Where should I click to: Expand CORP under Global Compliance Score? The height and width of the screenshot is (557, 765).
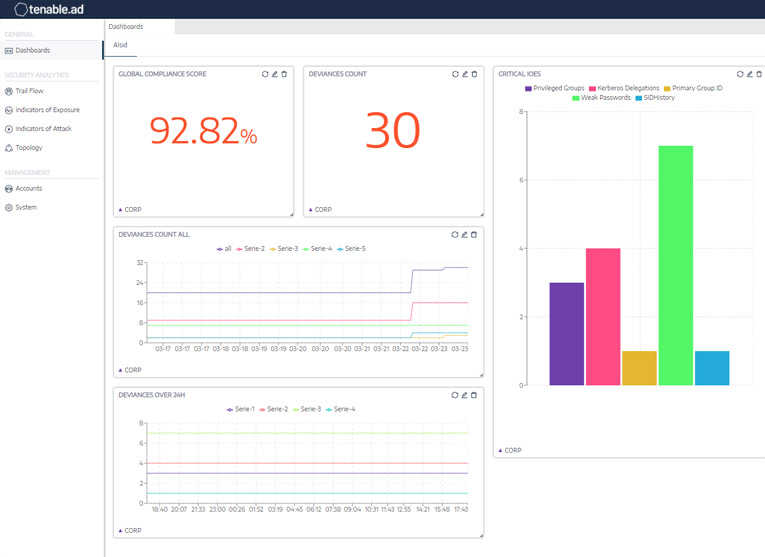tap(130, 210)
